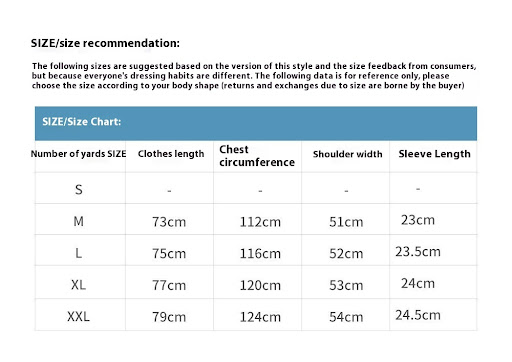Image resolution: width=512 pixels, height=362 pixels.
Task: Click the 116cm chest circumference cell
Action: click(x=260, y=254)
